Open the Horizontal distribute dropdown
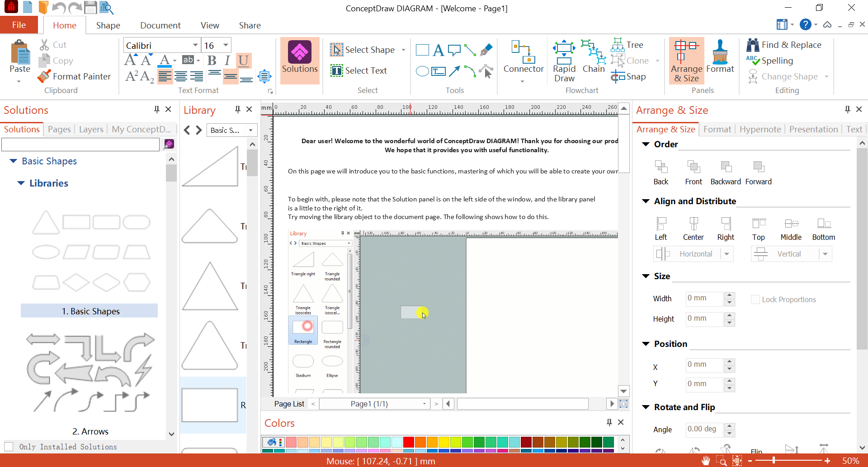 726,254
